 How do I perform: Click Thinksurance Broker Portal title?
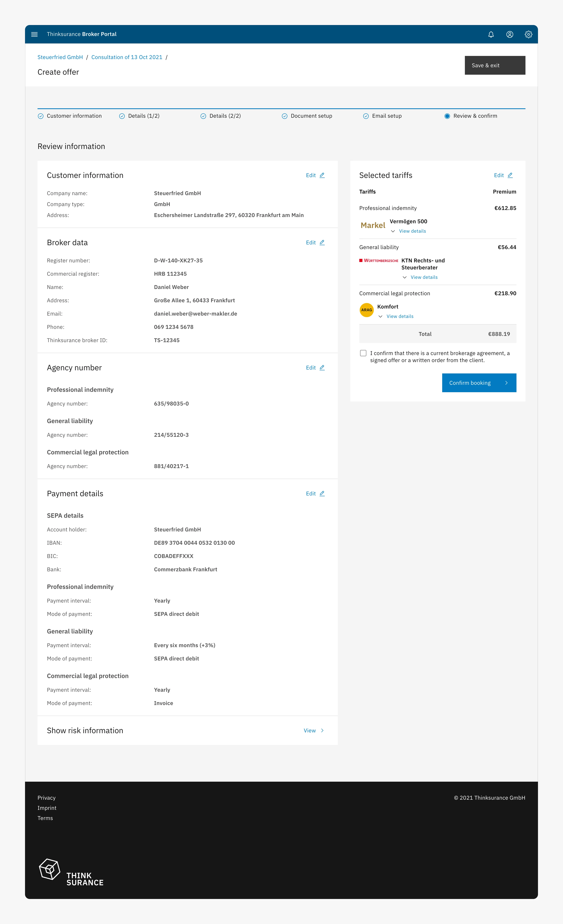click(x=82, y=34)
